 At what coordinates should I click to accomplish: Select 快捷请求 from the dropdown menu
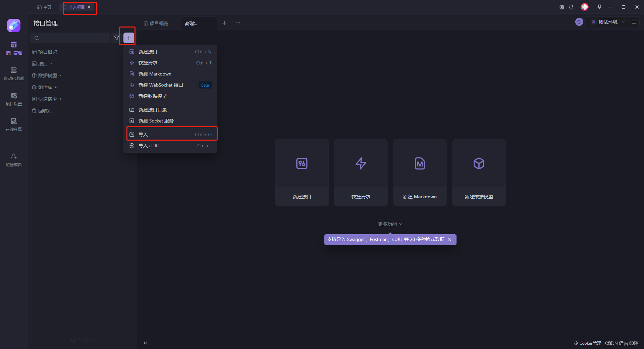click(x=170, y=63)
